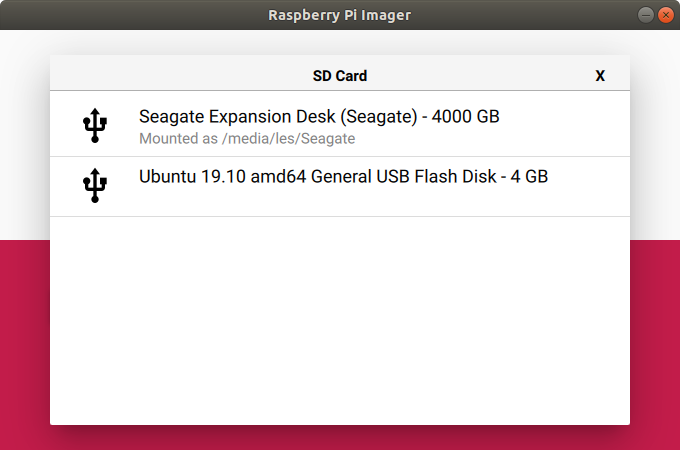The width and height of the screenshot is (680, 450).
Task: Click the 'General USB Flash Disk' text
Action: pyautogui.click(x=404, y=176)
